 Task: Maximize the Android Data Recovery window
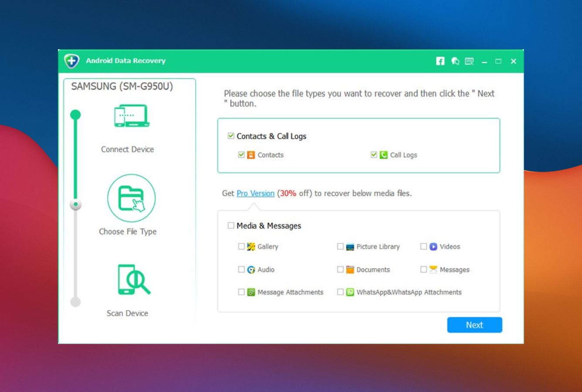[x=498, y=61]
